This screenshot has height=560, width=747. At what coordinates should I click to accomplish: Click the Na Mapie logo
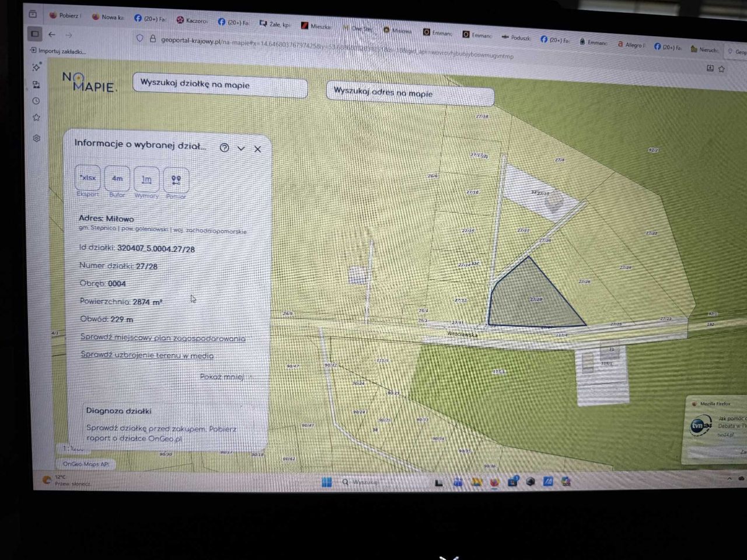click(x=89, y=82)
